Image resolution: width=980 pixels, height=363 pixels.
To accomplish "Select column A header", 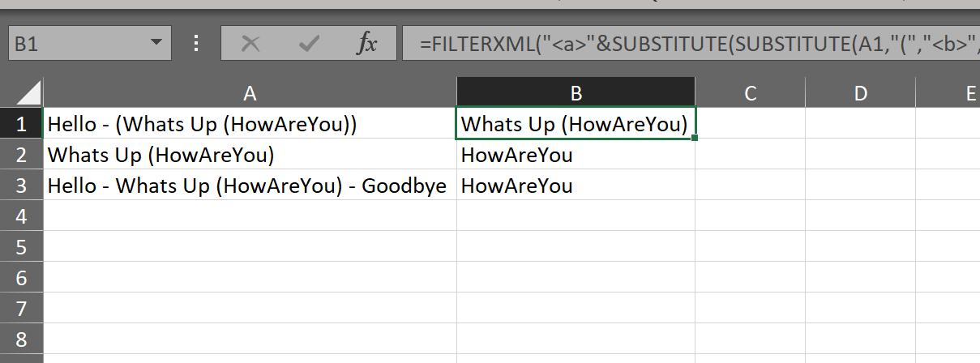I will [250, 93].
